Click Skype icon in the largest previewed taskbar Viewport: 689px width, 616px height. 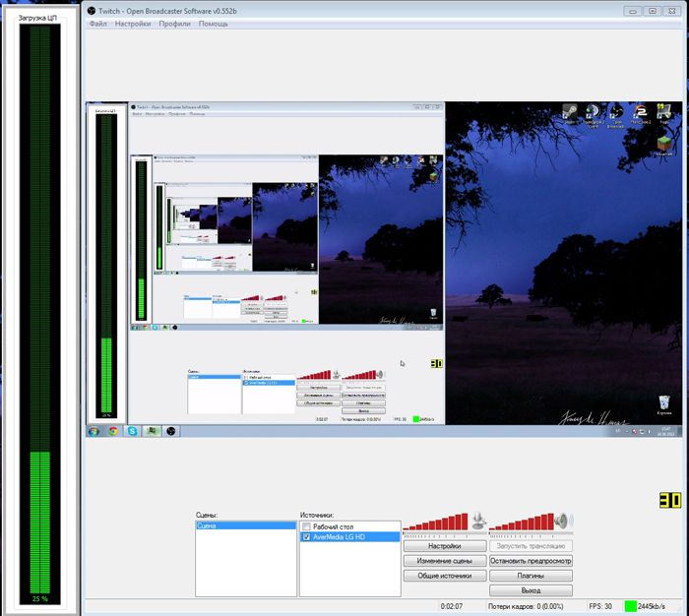click(x=132, y=431)
